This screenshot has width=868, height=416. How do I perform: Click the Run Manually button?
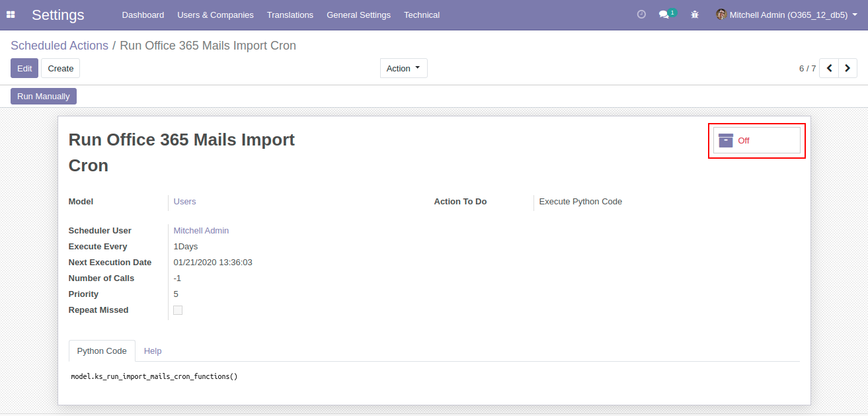[44, 97]
